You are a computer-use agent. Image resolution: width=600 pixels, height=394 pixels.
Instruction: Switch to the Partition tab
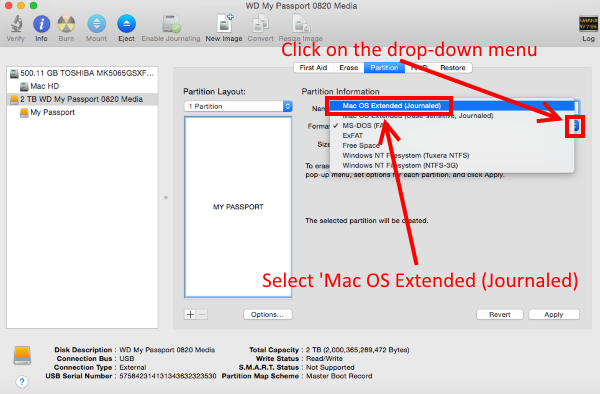[384, 68]
